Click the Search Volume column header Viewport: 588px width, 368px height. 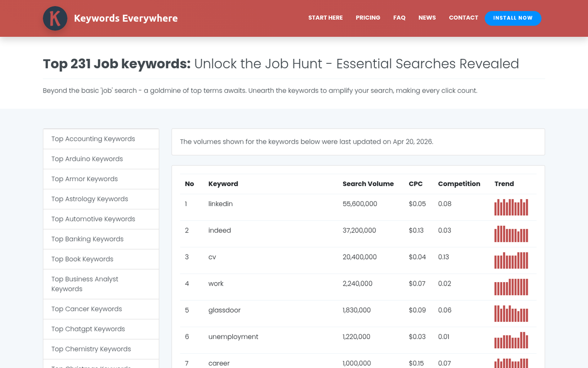(368, 184)
